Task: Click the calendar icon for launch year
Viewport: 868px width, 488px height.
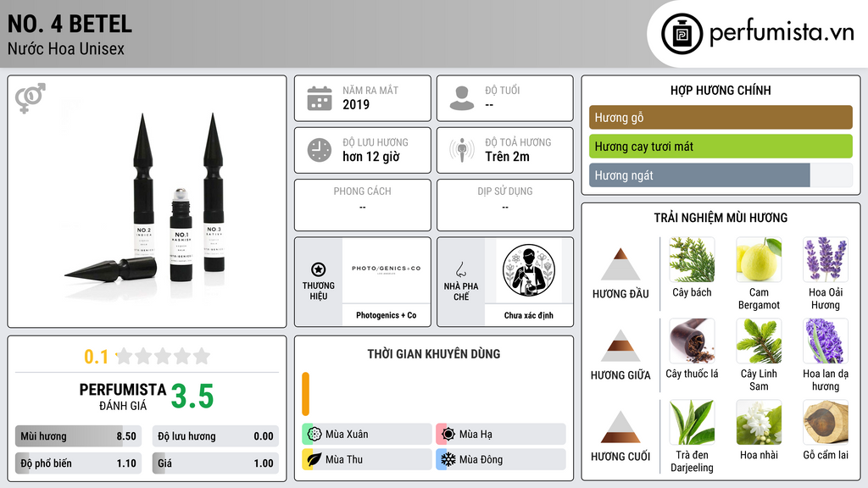Action: (320, 98)
